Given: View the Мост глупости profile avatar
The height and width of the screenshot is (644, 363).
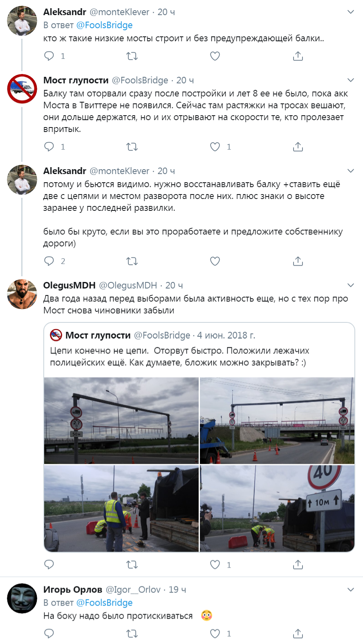Looking at the screenshot, I should click(22, 89).
